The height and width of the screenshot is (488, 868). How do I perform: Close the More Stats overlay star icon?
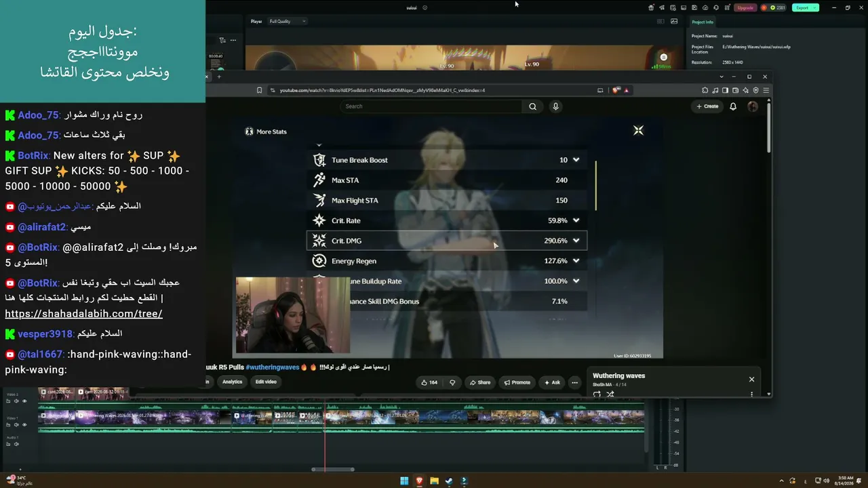point(638,130)
